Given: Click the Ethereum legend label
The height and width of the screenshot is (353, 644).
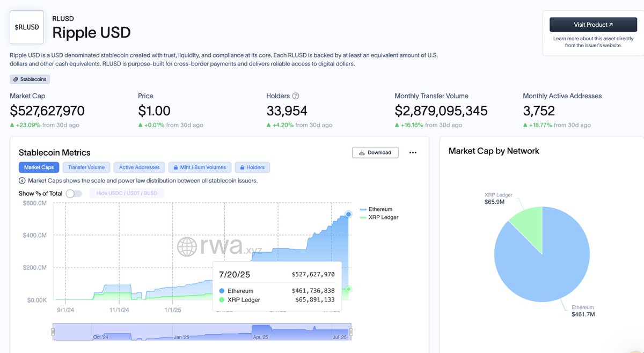Looking at the screenshot, I should (x=380, y=209).
